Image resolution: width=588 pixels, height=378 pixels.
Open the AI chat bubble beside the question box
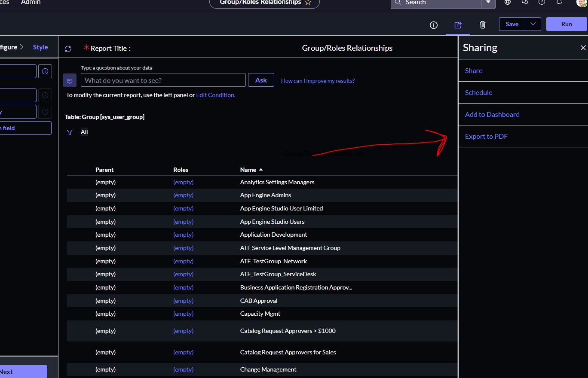(69, 80)
